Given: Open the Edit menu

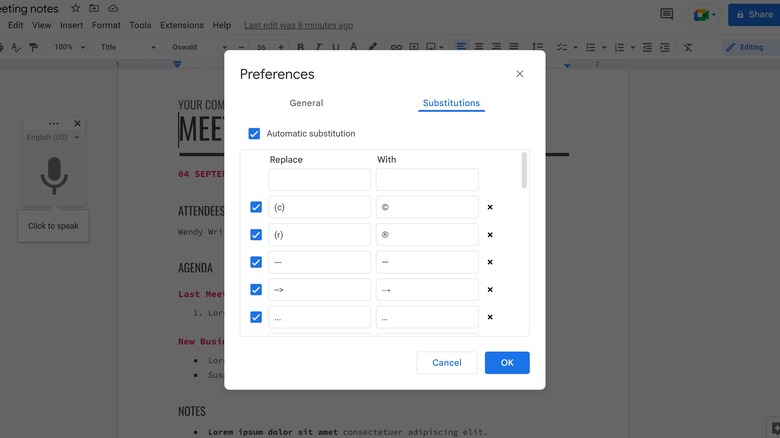Looking at the screenshot, I should (15, 25).
